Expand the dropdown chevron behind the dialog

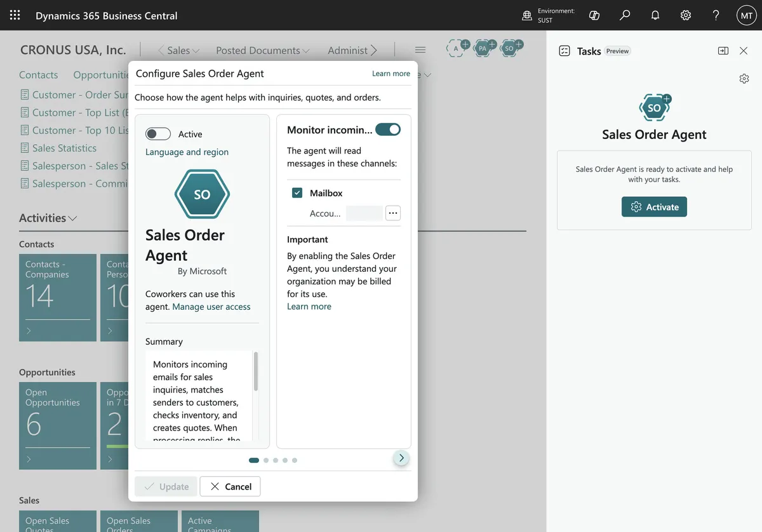pos(427,75)
